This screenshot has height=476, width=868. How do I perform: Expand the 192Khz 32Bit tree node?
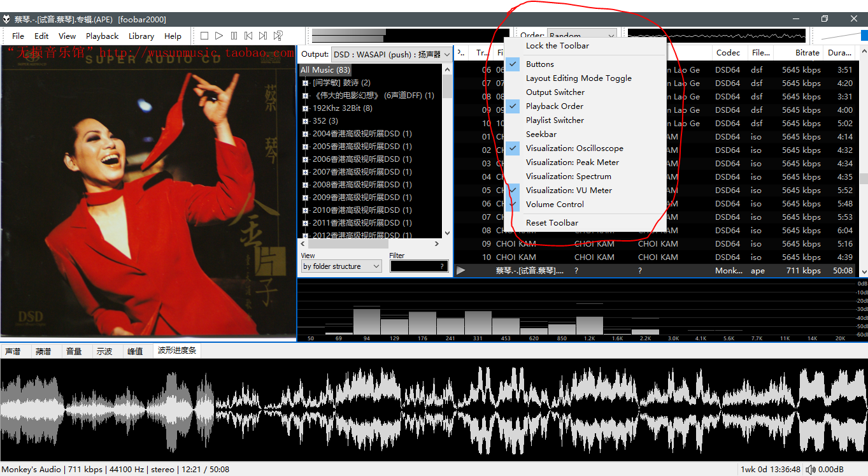click(x=306, y=108)
